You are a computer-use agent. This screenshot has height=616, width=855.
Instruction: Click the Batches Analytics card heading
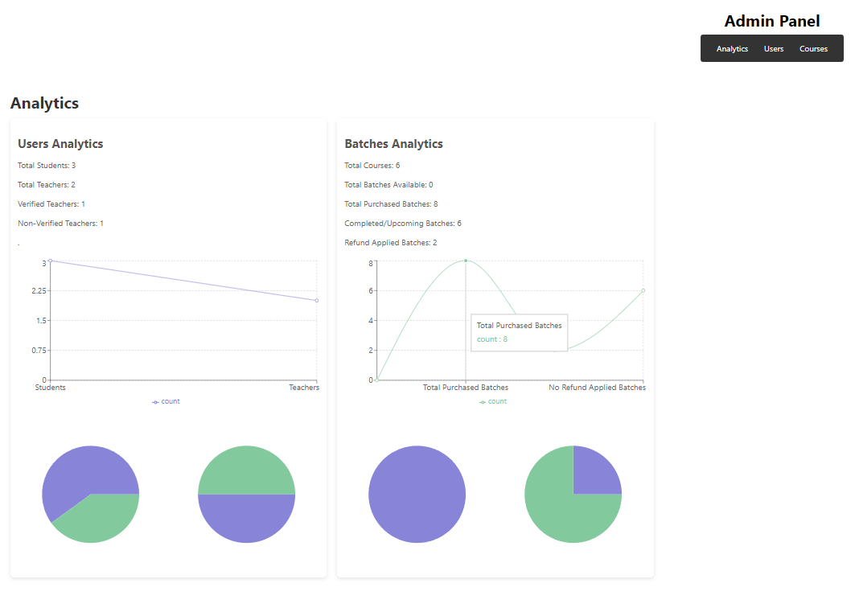tap(393, 144)
